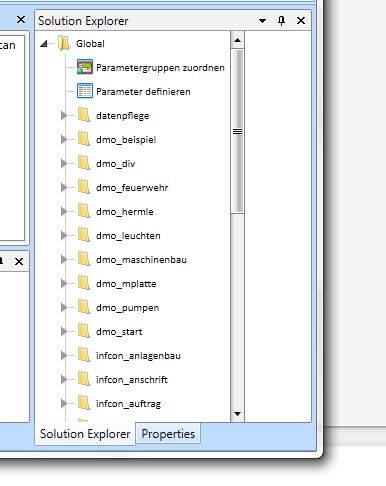This screenshot has height=486, width=386.
Task: Open Parameter definieren table icon
Action: click(x=85, y=91)
